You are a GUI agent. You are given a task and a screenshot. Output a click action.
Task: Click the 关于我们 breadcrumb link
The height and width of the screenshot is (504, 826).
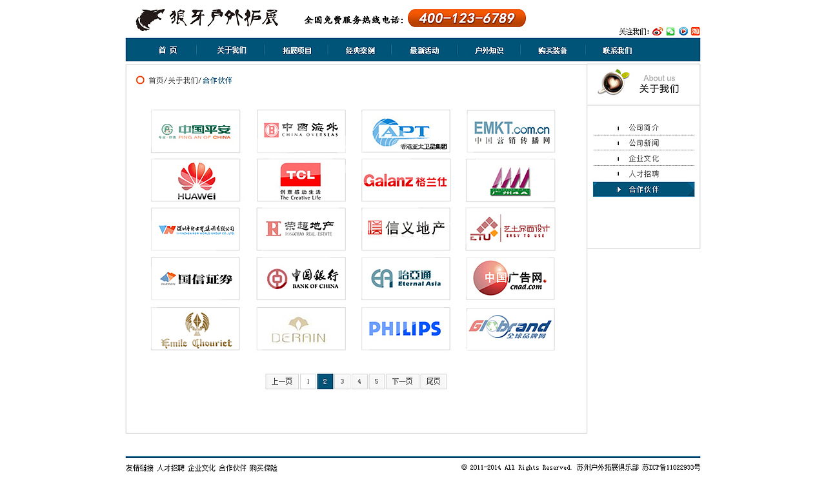pyautogui.click(x=183, y=81)
